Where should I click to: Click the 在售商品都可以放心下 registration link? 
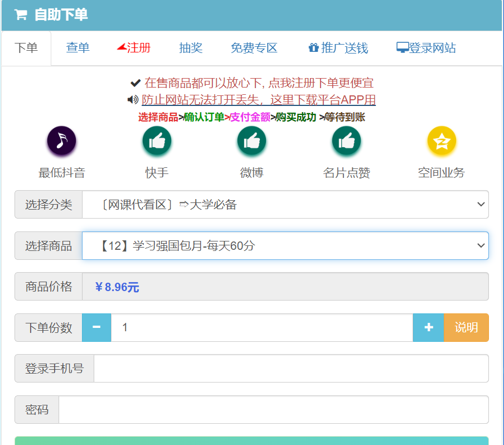click(259, 83)
